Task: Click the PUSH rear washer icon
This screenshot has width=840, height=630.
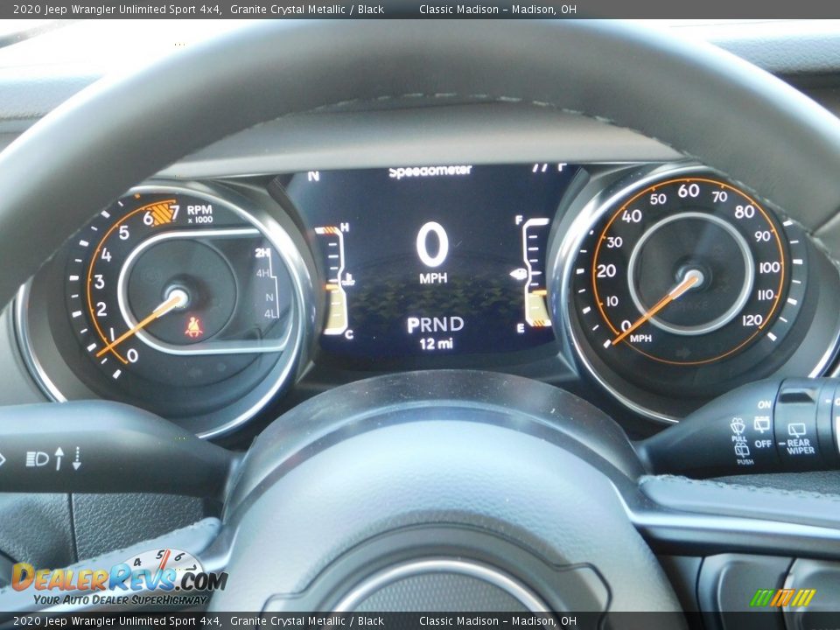Action: (x=743, y=450)
